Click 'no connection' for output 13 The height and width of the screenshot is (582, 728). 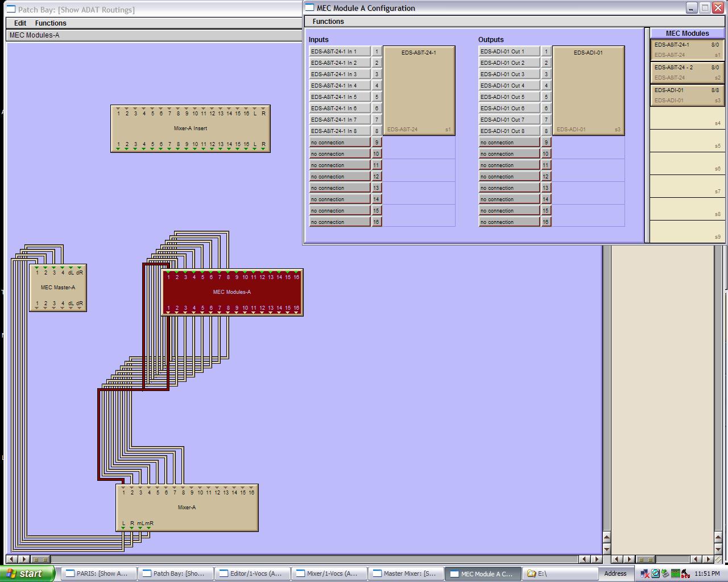coord(509,188)
